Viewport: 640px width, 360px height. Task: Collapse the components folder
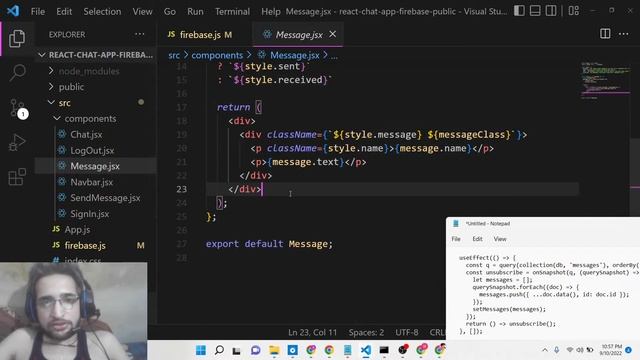96,119
